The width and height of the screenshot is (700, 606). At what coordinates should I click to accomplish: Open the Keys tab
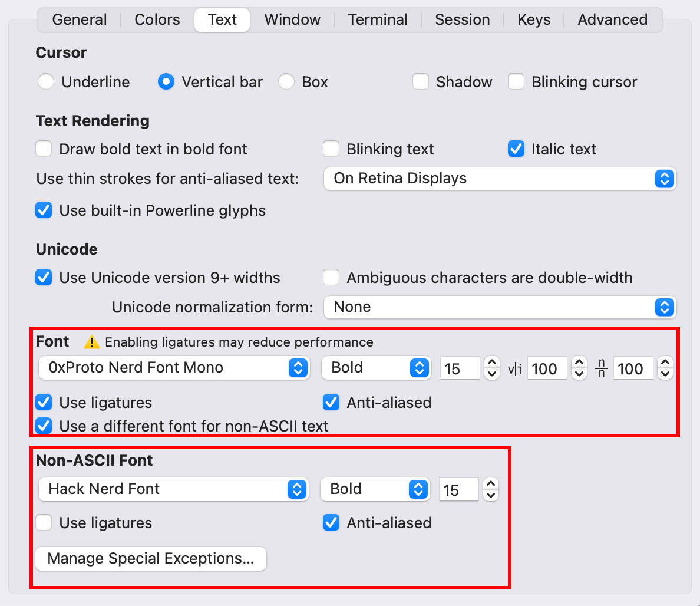pyautogui.click(x=534, y=19)
